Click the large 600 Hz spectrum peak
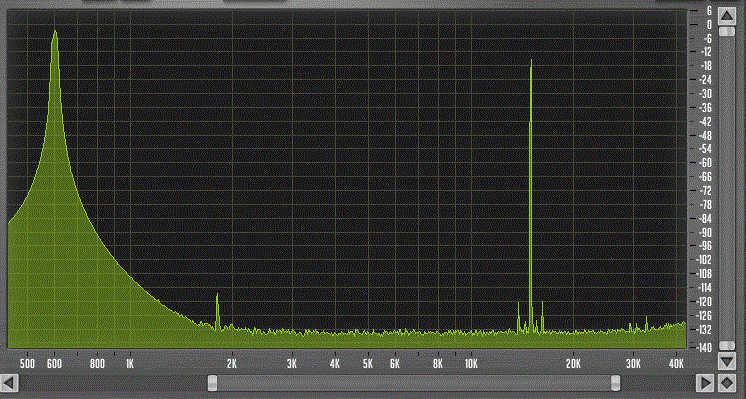The width and height of the screenshot is (746, 399). tap(55, 38)
